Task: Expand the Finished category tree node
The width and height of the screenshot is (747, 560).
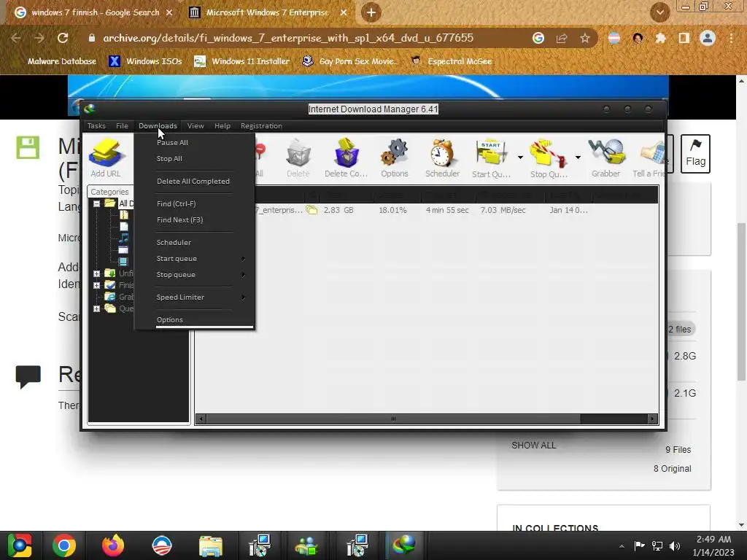Action: coord(97,285)
